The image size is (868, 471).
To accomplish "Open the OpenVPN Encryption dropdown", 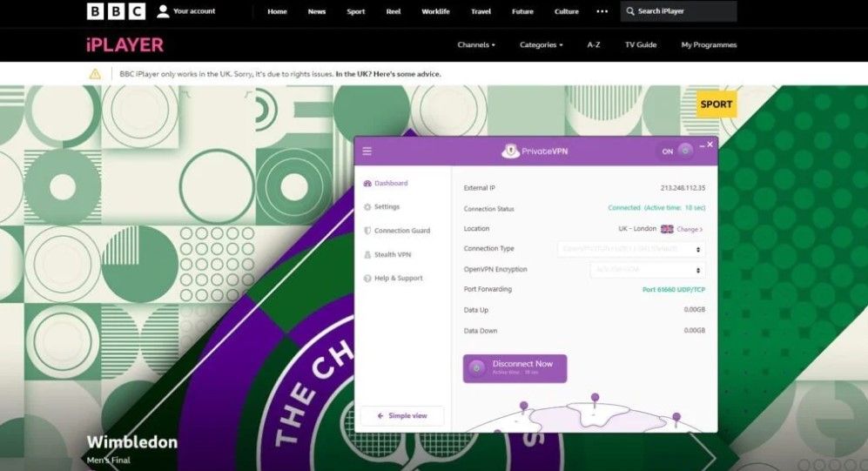I will point(648,270).
